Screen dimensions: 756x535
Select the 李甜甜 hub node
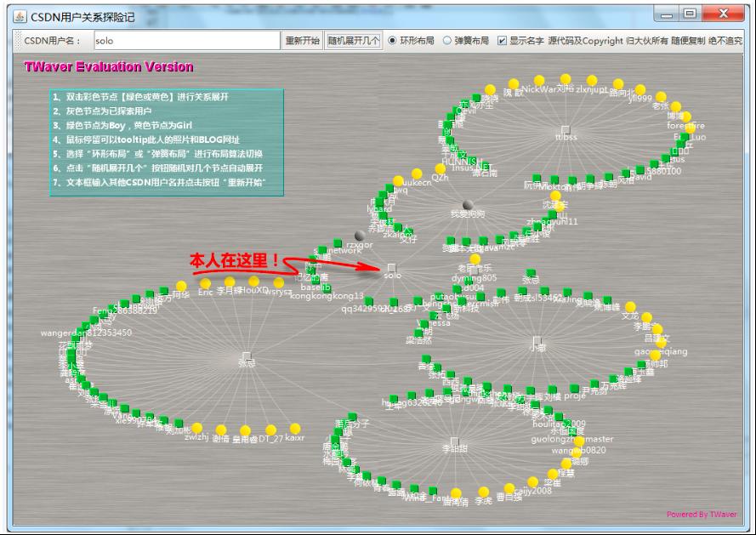[x=455, y=441]
